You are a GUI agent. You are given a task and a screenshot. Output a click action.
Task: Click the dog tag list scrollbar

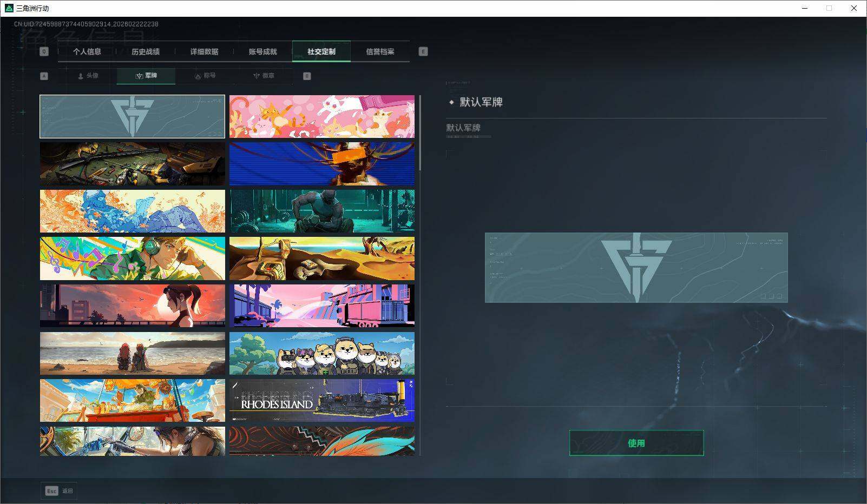pos(420,134)
